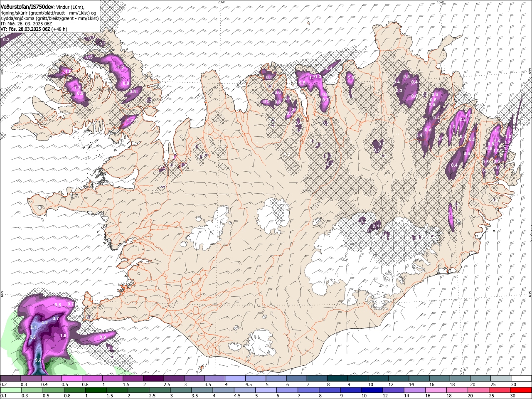Click the violet 12 swatch in bottom legend row
The image size is (532, 399).
[394, 390]
